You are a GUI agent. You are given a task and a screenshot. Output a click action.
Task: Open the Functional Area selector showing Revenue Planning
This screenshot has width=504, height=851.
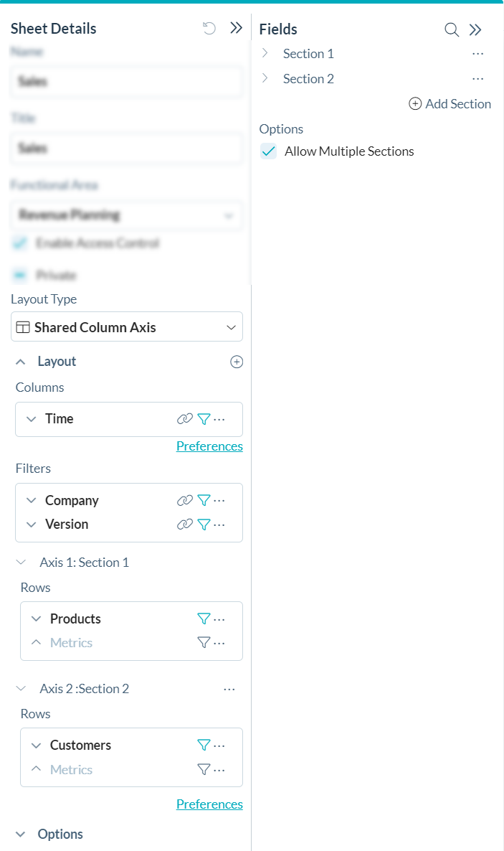tap(126, 215)
